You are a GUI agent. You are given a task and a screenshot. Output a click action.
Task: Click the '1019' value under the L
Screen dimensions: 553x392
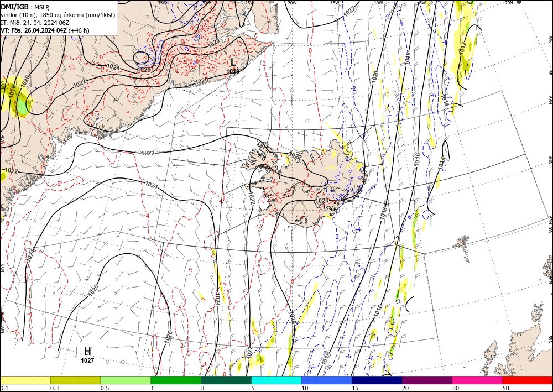tap(233, 71)
